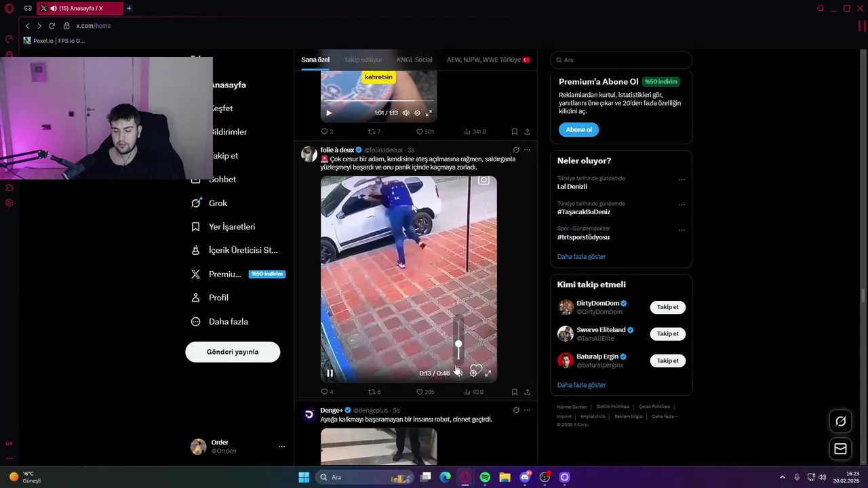Follow Baturalp Ergin with Takip et
Viewport: 868px width, 488px height.
click(667, 361)
